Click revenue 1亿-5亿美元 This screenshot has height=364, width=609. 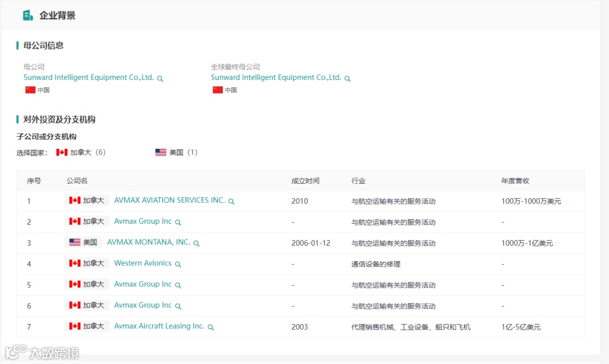(520, 327)
